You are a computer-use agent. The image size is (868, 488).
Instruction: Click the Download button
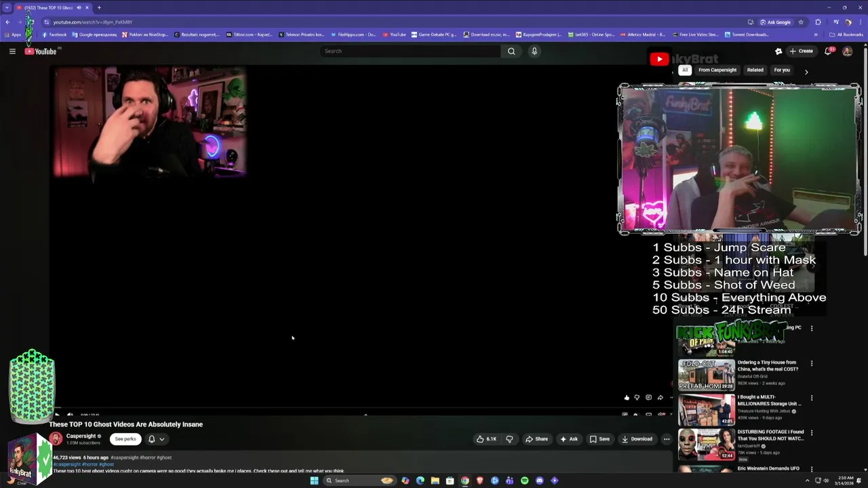coord(637,439)
